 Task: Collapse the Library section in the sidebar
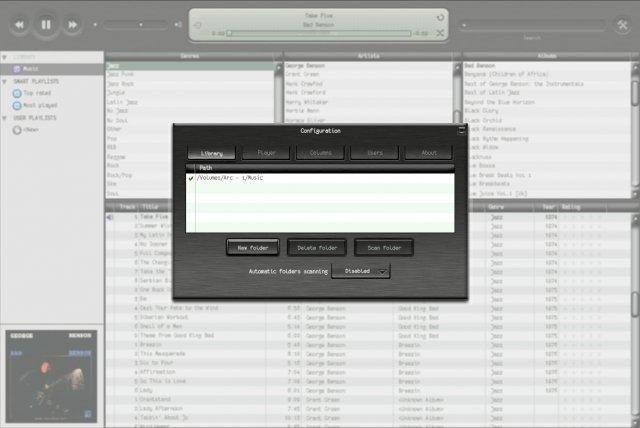pyautogui.click(x=4, y=57)
